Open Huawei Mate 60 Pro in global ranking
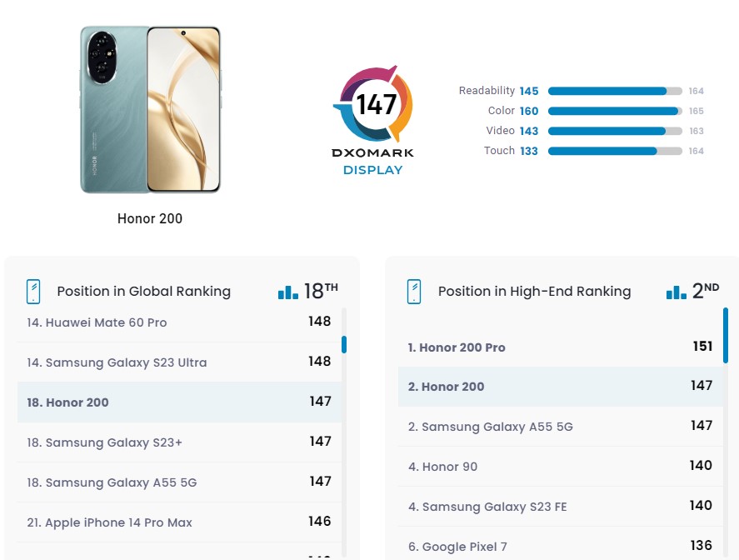 pyautogui.click(x=179, y=322)
